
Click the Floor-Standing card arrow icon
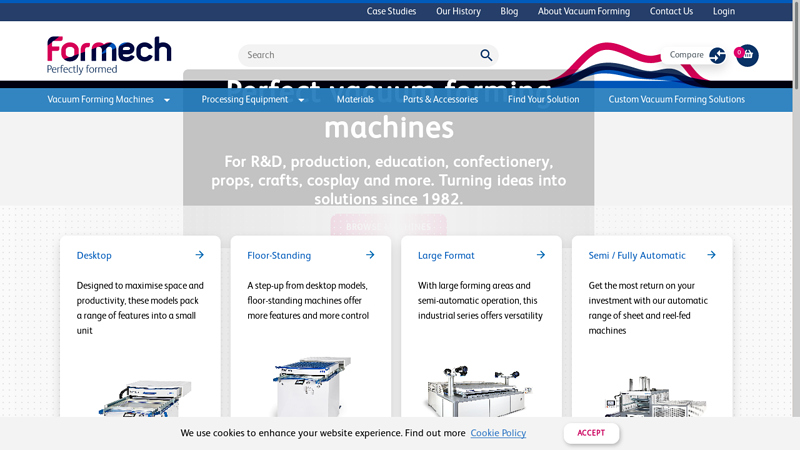point(370,255)
